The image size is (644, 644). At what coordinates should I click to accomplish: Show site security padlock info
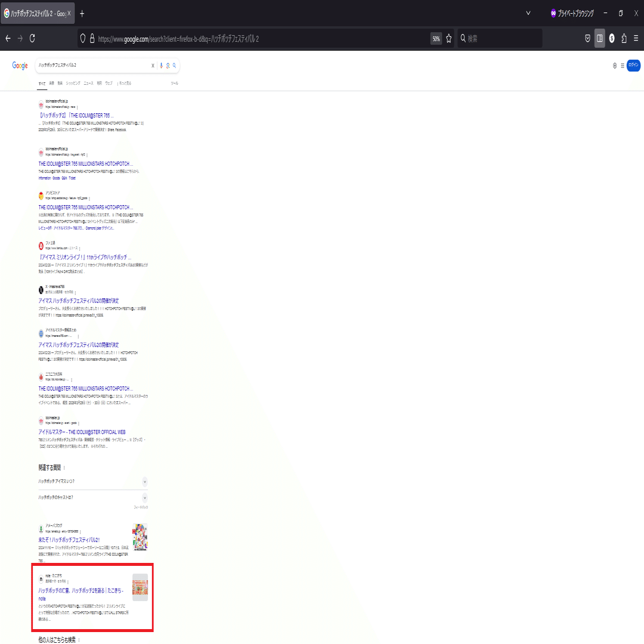[92, 39]
